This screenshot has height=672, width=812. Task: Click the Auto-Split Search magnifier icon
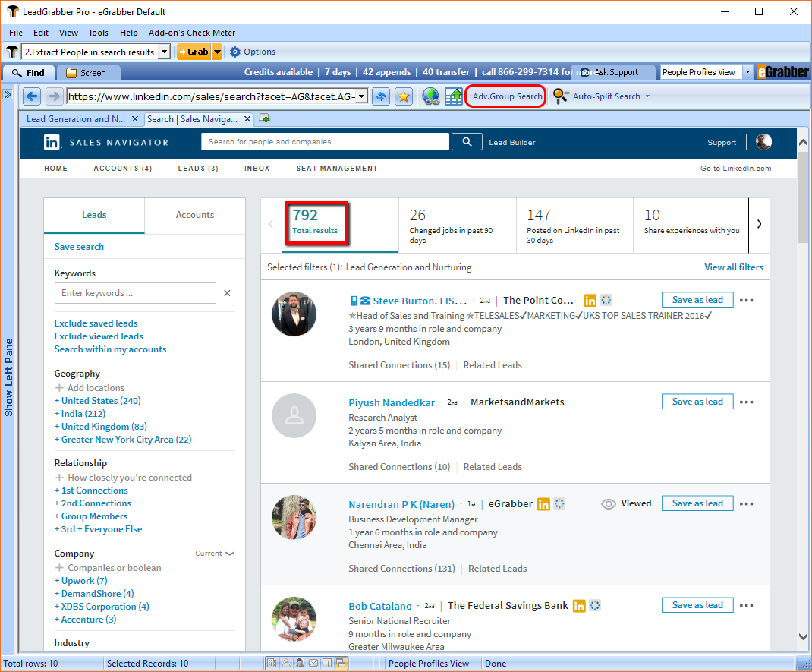560,96
